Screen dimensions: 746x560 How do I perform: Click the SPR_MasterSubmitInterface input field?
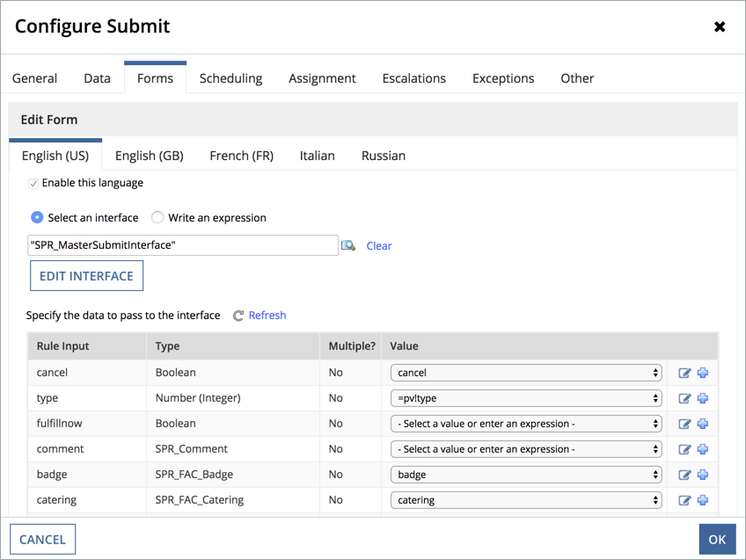pos(183,245)
